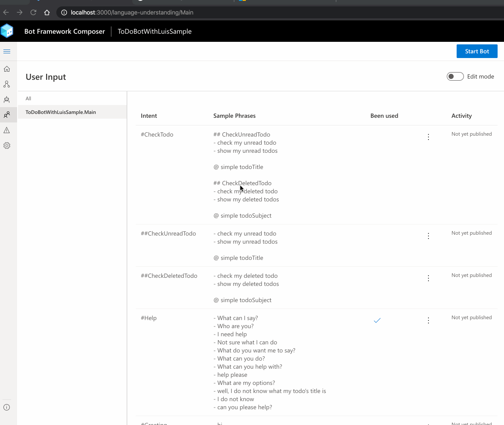Image resolution: width=504 pixels, height=425 pixels.
Task: Click the 'can you please help?' phrase
Action: pyautogui.click(x=245, y=408)
